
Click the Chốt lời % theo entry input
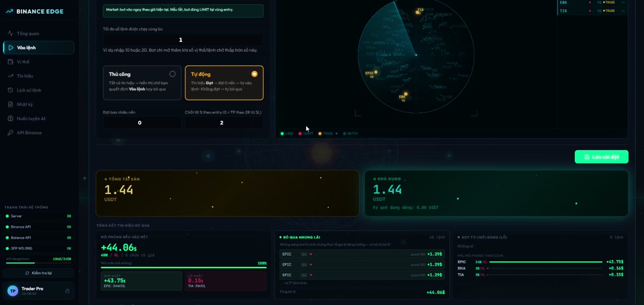pyautogui.click(x=224, y=122)
